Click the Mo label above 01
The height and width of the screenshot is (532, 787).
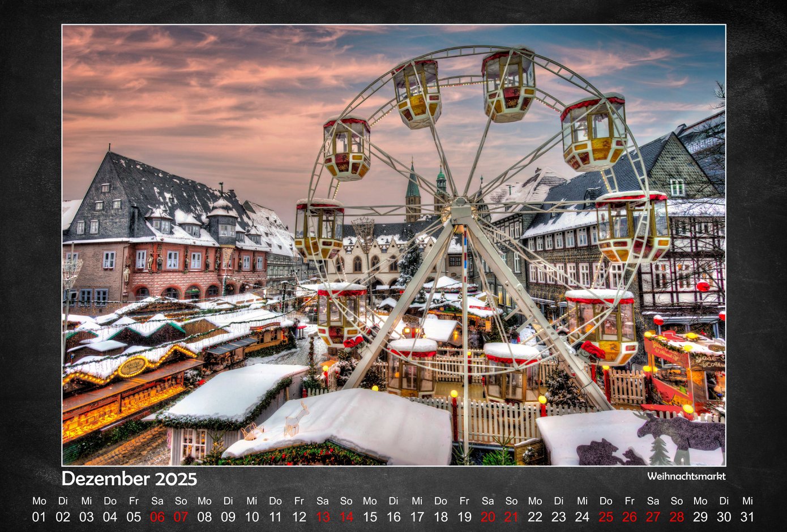point(39,501)
